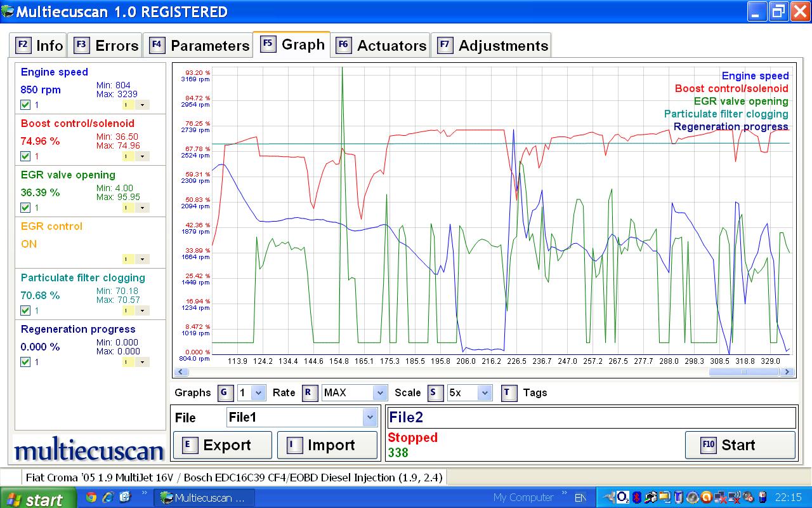Click the Multiecuscan taskbar button
812x508 pixels.
pyautogui.click(x=204, y=498)
